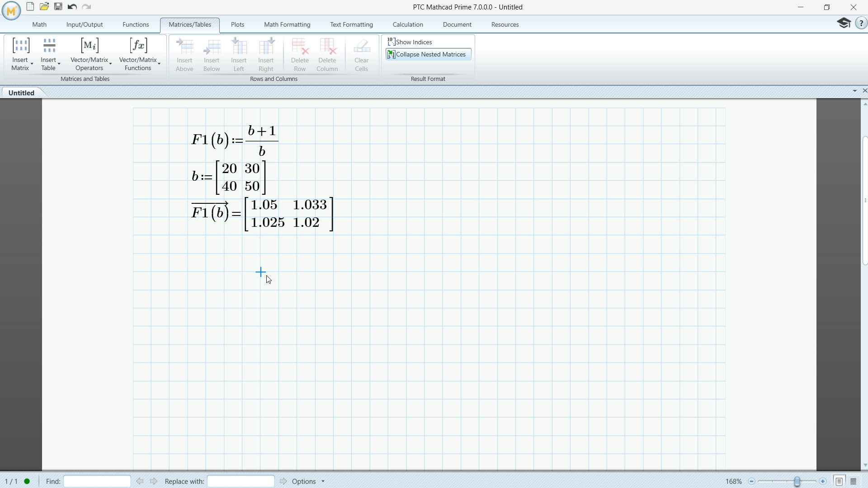Click the Insert Above row icon
This screenshot has width=868, height=488.
click(184, 46)
